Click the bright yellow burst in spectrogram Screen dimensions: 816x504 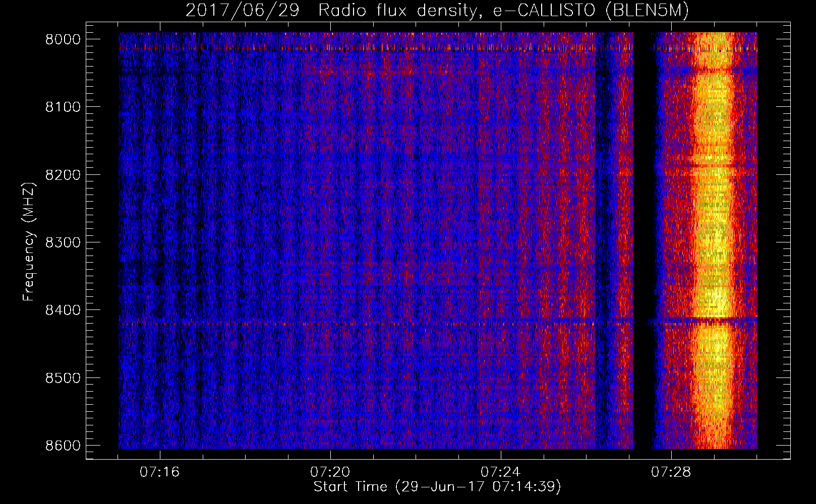[713, 241]
